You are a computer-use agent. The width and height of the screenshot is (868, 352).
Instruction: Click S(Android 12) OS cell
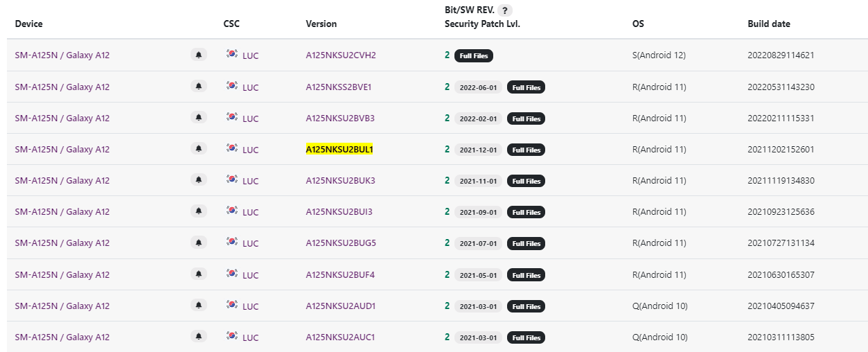[x=659, y=55]
